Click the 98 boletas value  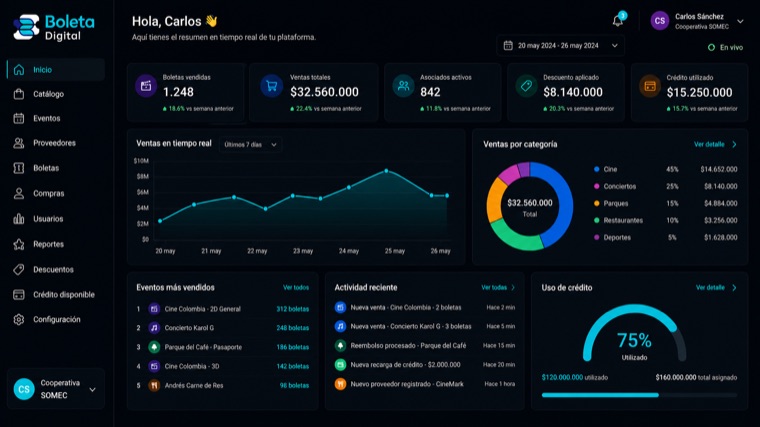(294, 385)
